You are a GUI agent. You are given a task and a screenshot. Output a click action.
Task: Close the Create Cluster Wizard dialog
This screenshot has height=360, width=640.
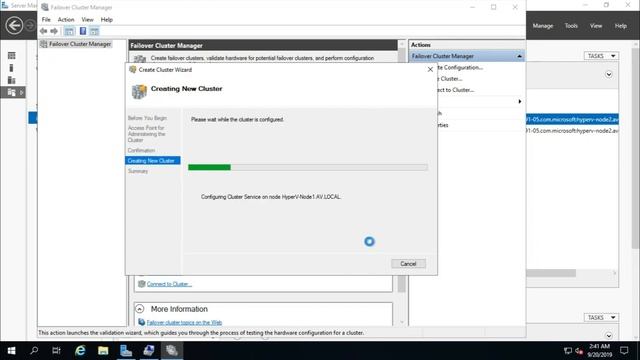pos(430,69)
